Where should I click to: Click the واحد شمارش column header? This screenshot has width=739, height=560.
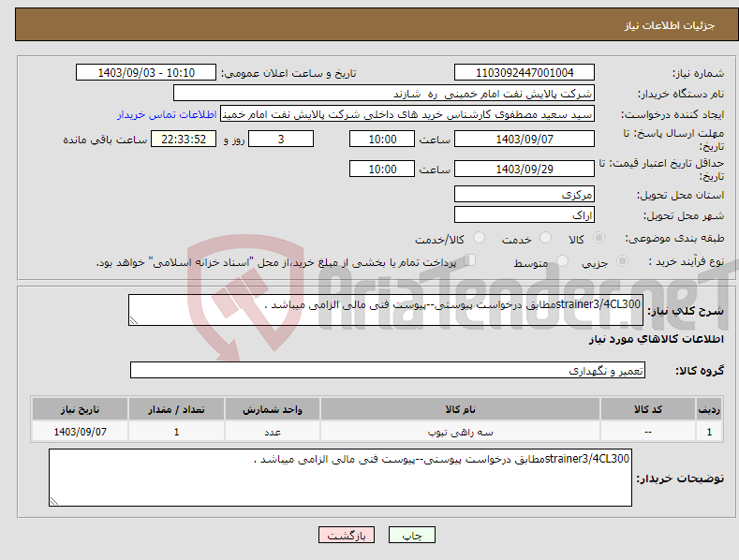pyautogui.click(x=273, y=409)
